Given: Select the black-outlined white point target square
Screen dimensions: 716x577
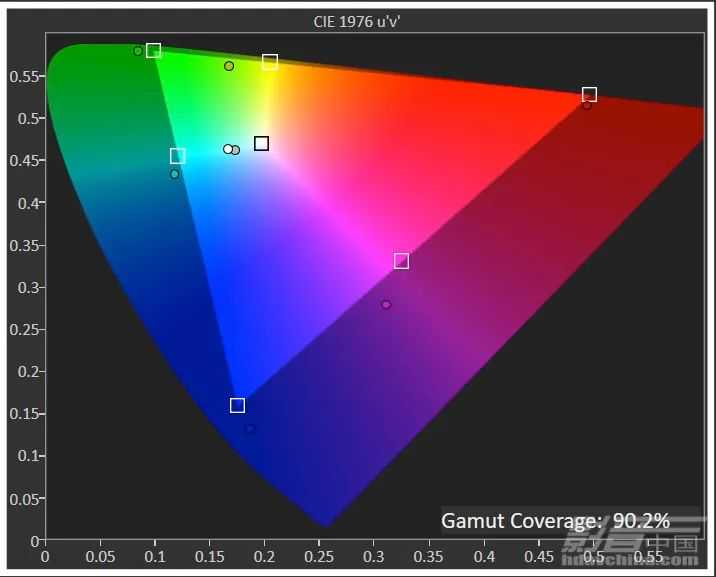Looking at the screenshot, I should [261, 143].
